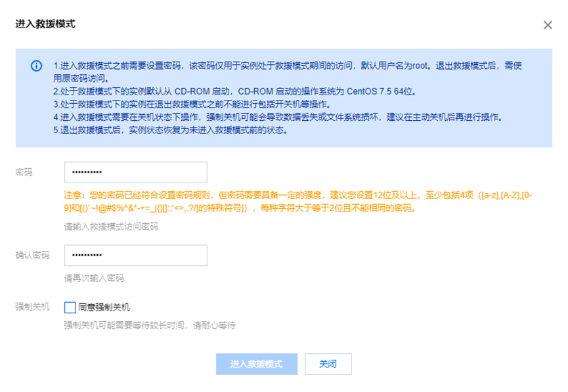Image resolution: width=568 pixels, height=392 pixels.
Task: Click the 强制关机 row label
Action: pos(32,307)
